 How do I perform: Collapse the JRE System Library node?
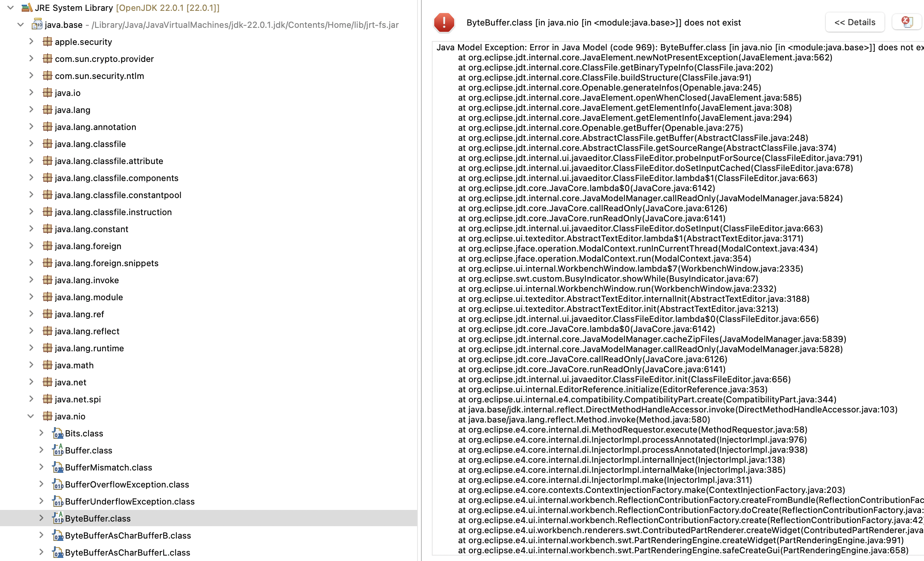pos(11,8)
